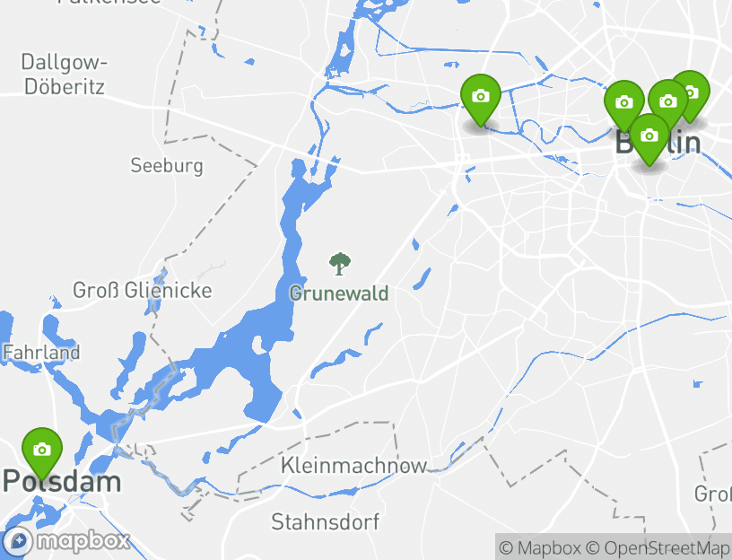
Task: Select the Stahnsdorf place name
Action: tap(326, 521)
